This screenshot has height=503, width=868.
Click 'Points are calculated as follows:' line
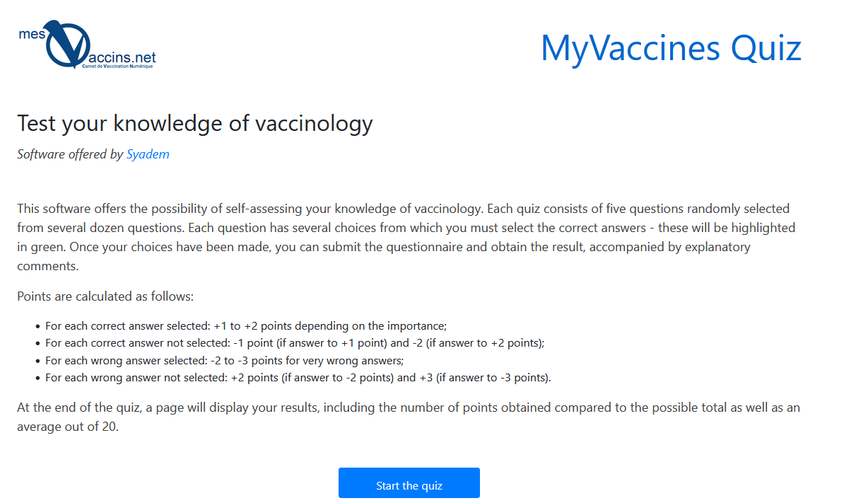[105, 296]
